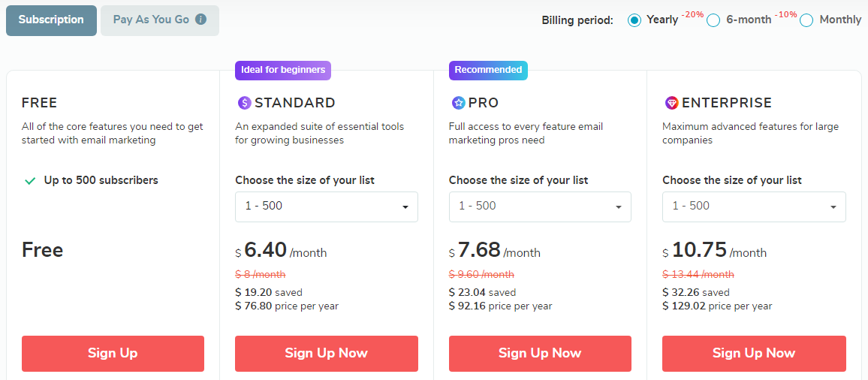868x380 pixels.
Task: Expand the Pro plan list size dropdown
Action: tap(540, 207)
